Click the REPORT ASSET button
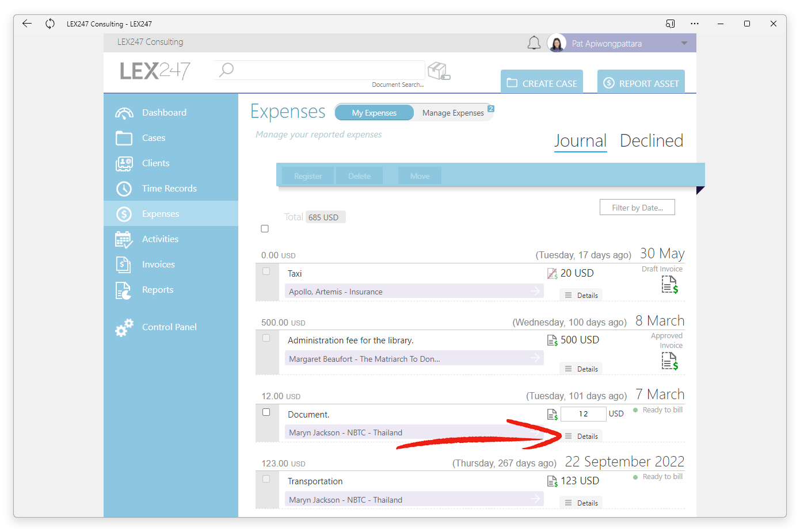The width and height of the screenshot is (800, 532). (641, 82)
